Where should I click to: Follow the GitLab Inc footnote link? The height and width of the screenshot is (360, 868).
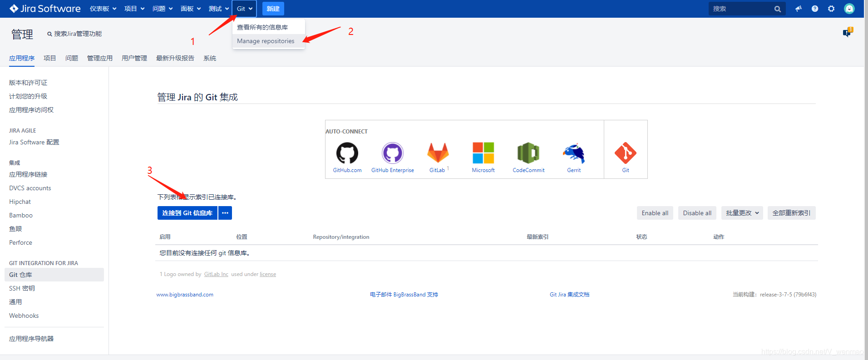tap(216, 274)
